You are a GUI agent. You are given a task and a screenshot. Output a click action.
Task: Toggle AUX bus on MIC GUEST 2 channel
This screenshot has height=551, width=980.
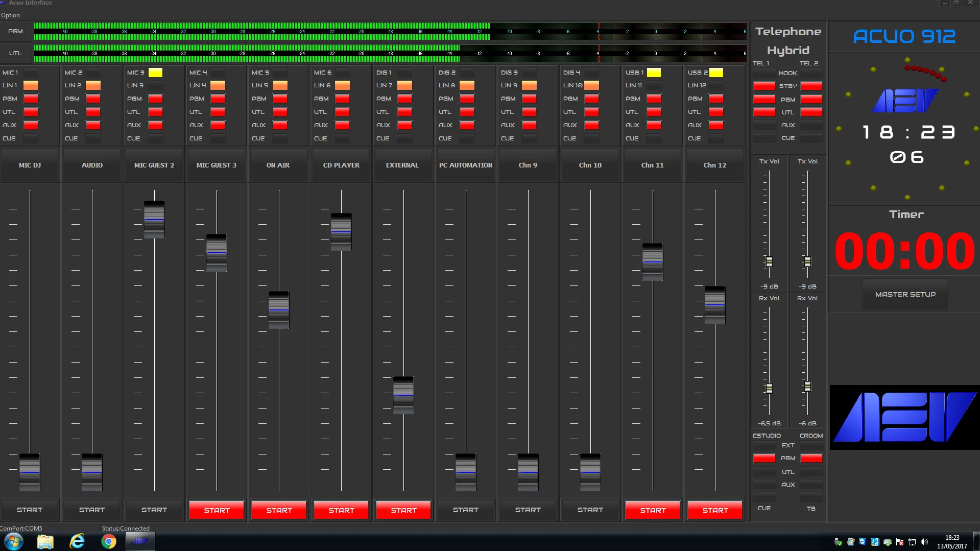tap(155, 125)
